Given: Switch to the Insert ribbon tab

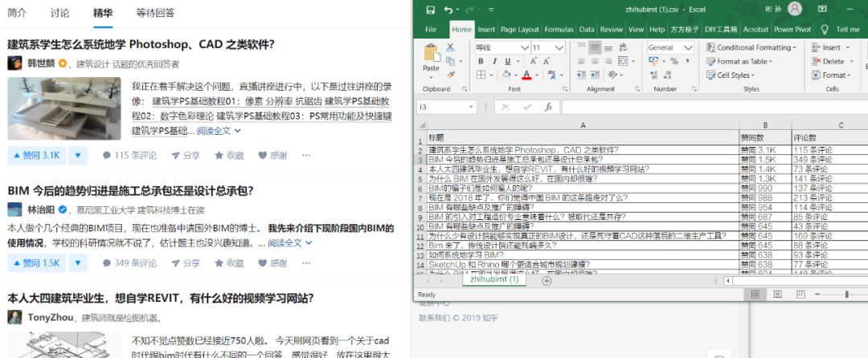Looking at the screenshot, I should 486,29.
